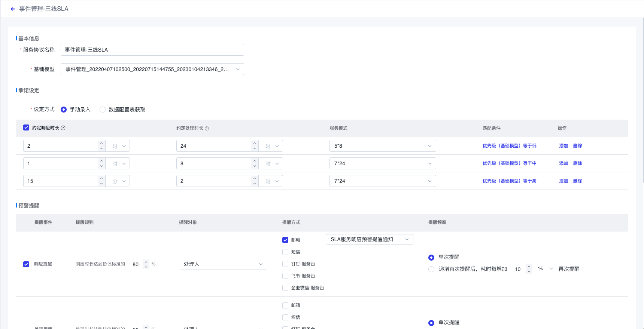Click the back arrow beside 事件管理-三线SLA
Viewport: 644px width, 329px height.
point(13,9)
